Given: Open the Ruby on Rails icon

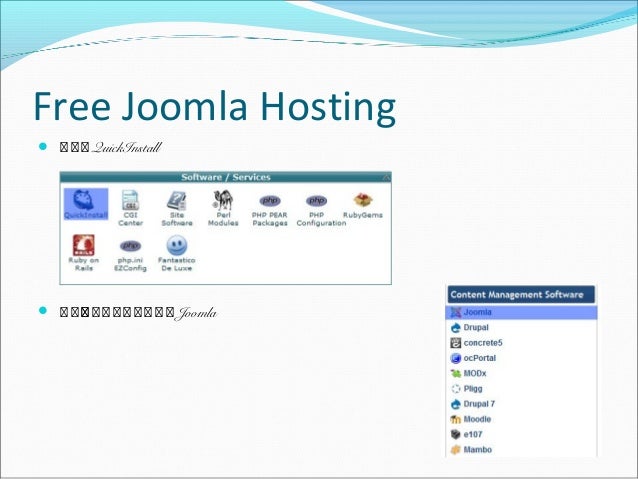Looking at the screenshot, I should [83, 245].
